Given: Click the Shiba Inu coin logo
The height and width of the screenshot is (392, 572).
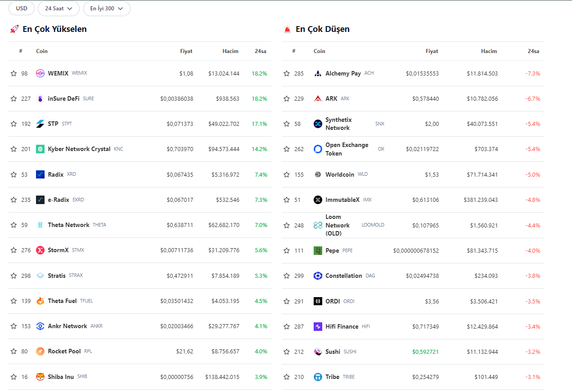Looking at the screenshot, I should [x=40, y=377].
